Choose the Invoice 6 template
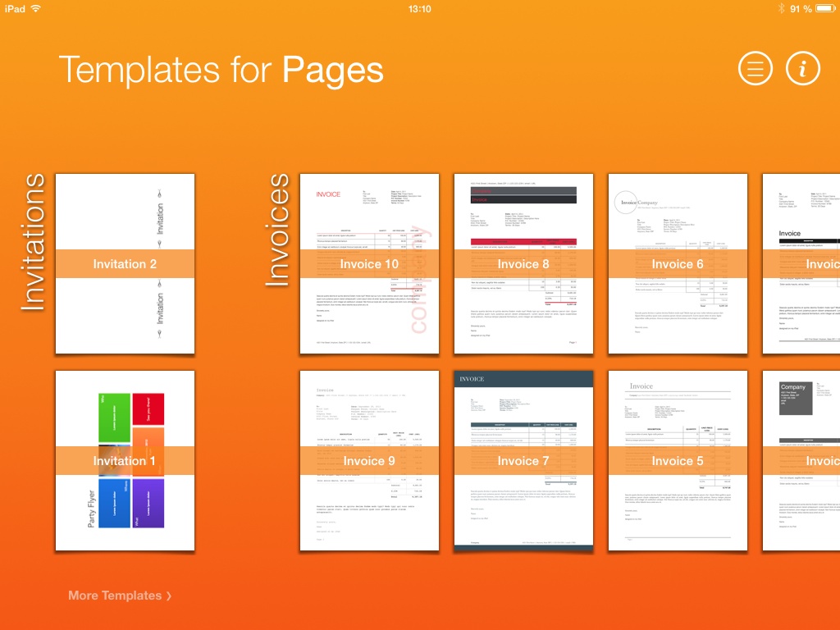Viewport: 840px width, 630px height. click(678, 264)
